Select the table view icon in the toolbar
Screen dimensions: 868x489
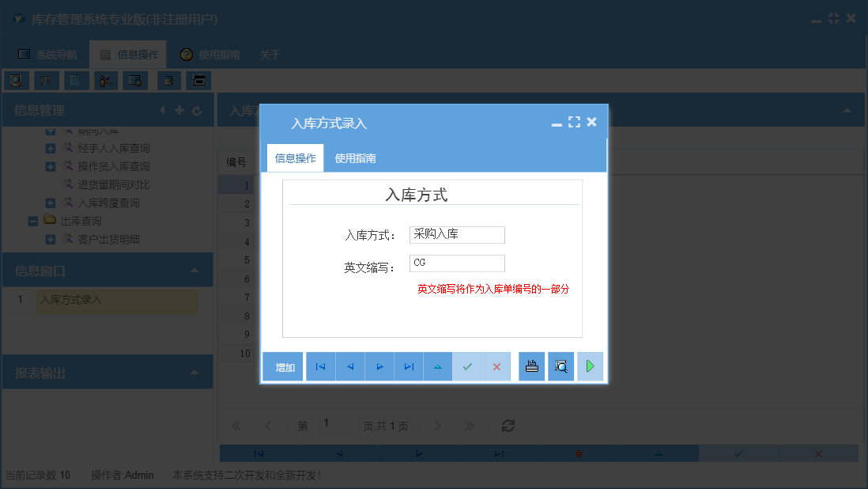[46, 80]
